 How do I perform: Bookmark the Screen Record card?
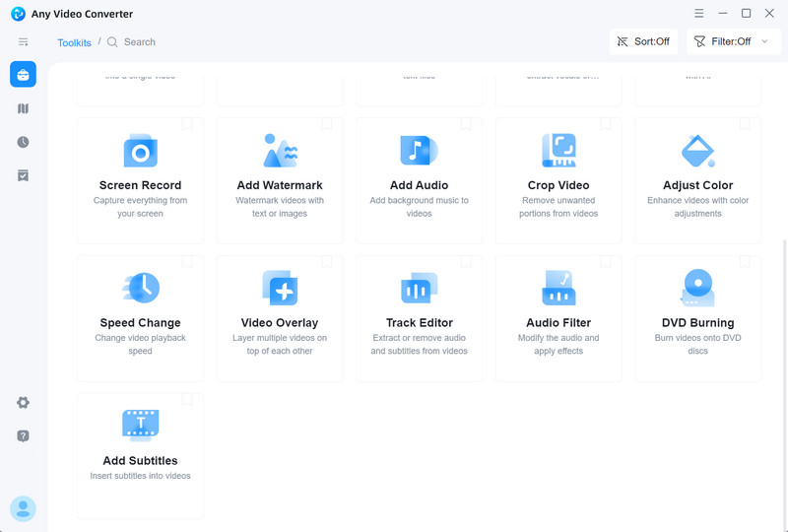187,124
